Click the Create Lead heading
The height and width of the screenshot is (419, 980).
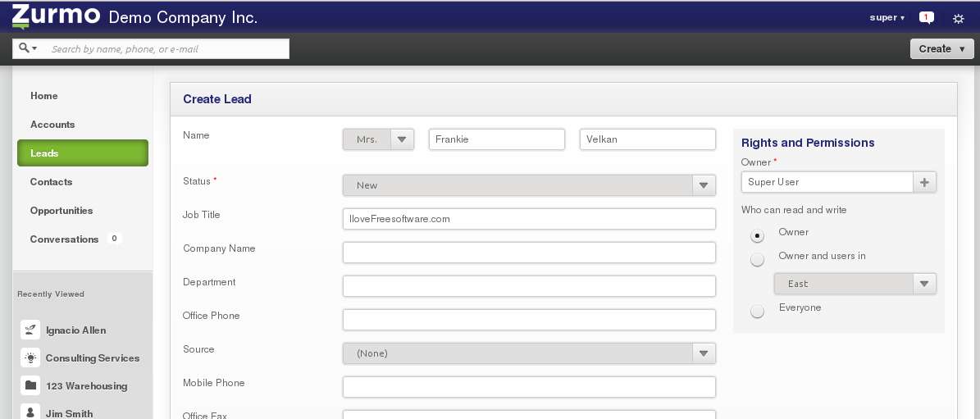(x=217, y=98)
